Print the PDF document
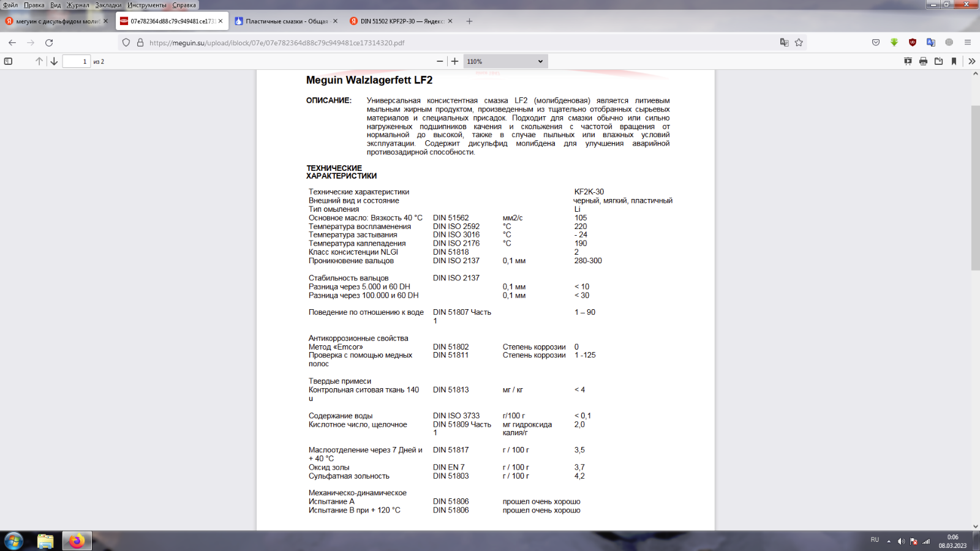The height and width of the screenshot is (551, 980). (x=923, y=61)
